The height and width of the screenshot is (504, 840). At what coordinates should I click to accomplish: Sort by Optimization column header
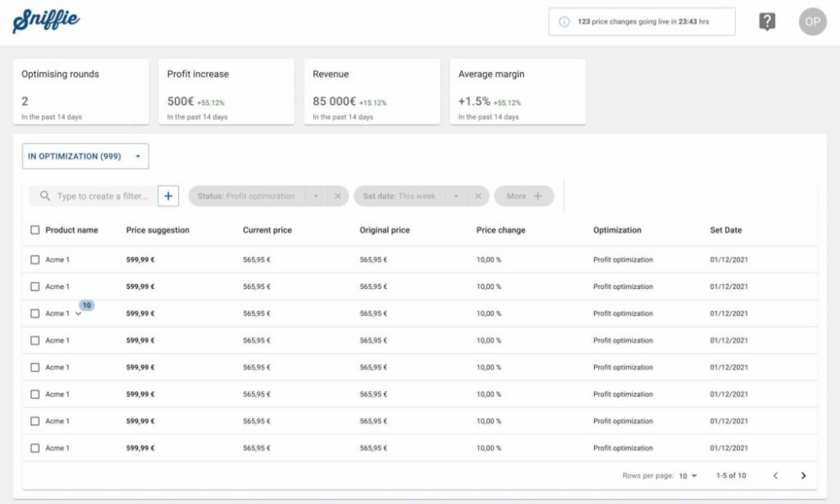click(x=617, y=230)
